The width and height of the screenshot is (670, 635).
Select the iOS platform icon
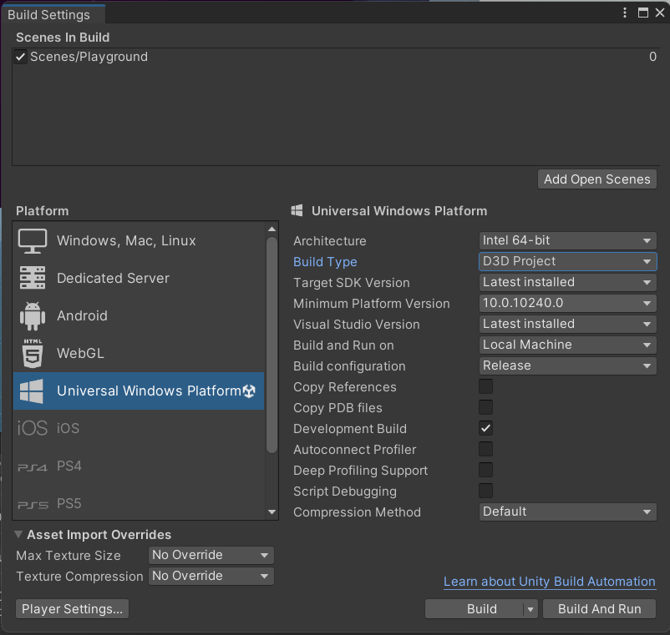point(32,428)
